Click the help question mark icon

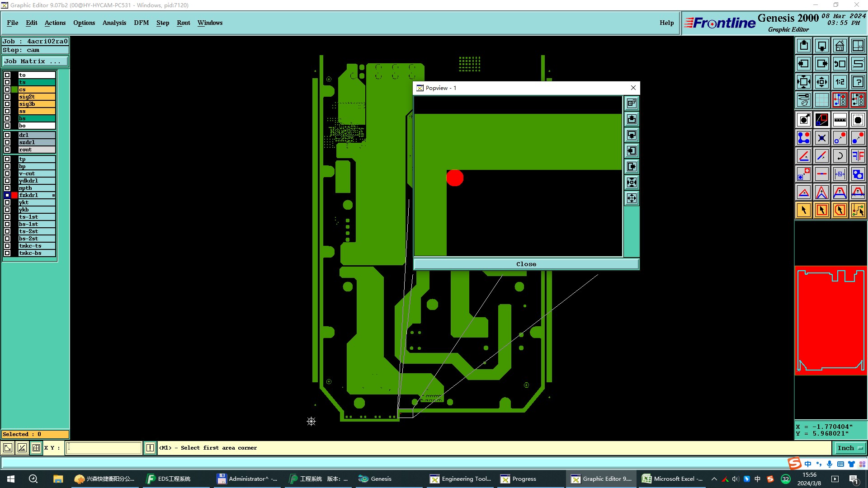[858, 82]
